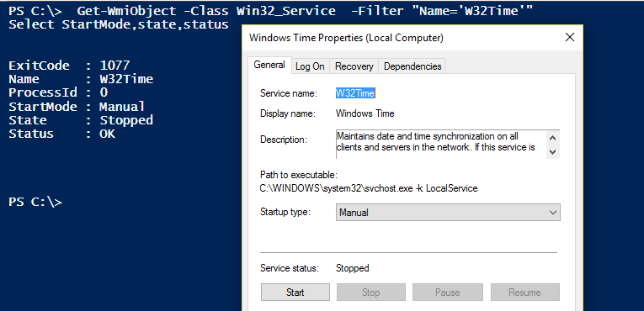Screen dimensions: 644x311
Task: Open the Startup type dropdown
Action: pyautogui.click(x=448, y=213)
